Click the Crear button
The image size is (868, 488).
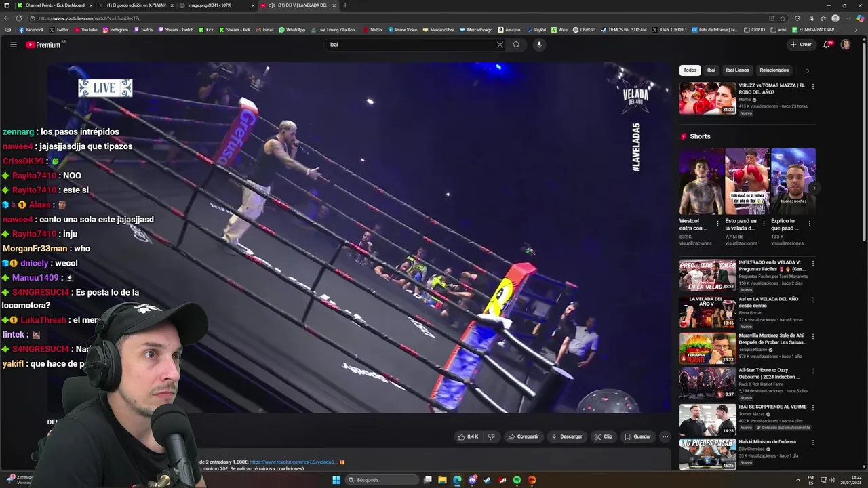click(801, 45)
